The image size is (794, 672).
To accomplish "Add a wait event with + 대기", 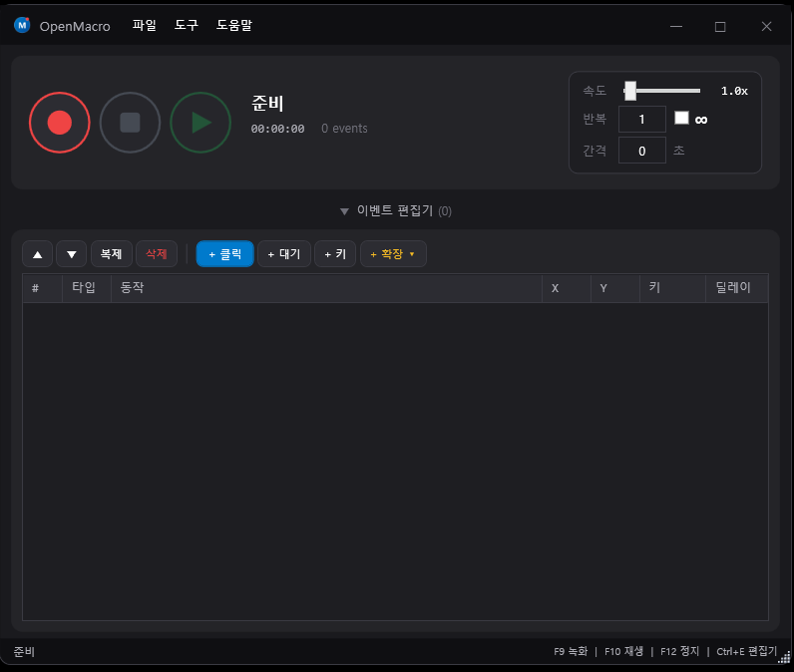I will point(284,254).
